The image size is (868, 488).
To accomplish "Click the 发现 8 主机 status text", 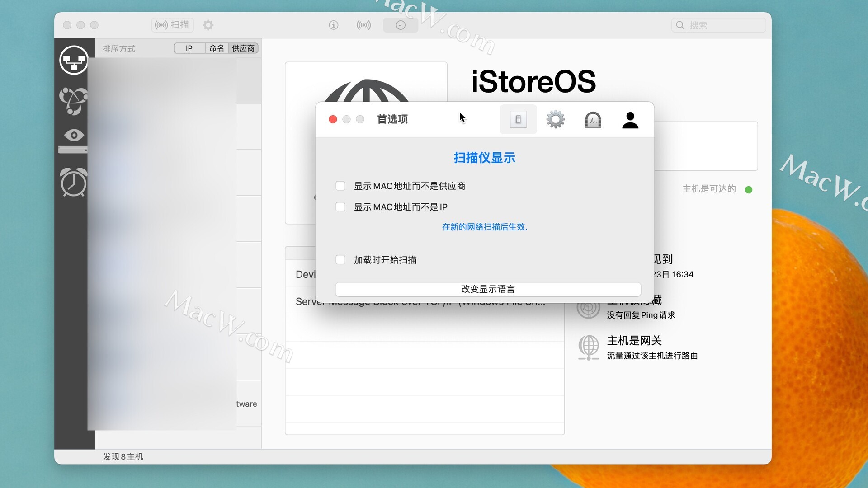I will 123,457.
